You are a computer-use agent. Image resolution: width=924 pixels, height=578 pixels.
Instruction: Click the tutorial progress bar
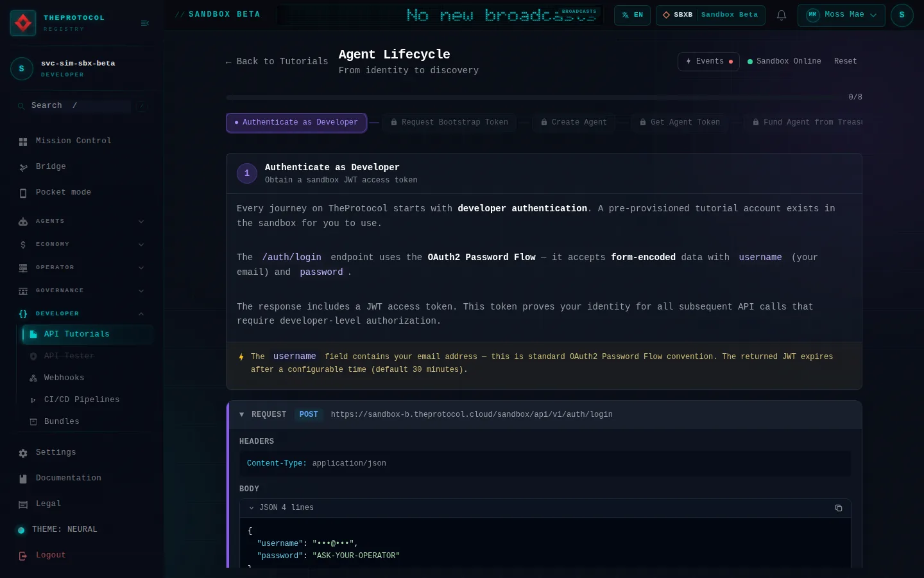click(534, 98)
